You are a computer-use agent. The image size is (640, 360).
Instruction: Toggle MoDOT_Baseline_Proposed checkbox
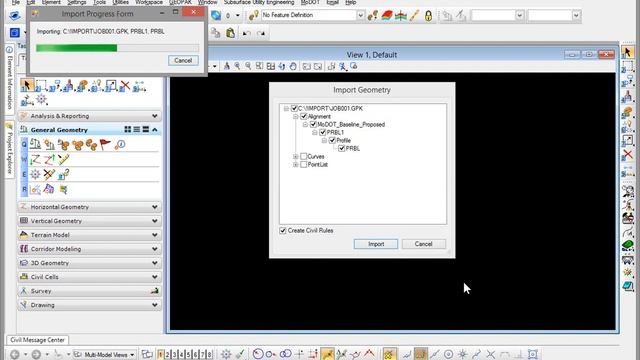click(x=313, y=124)
